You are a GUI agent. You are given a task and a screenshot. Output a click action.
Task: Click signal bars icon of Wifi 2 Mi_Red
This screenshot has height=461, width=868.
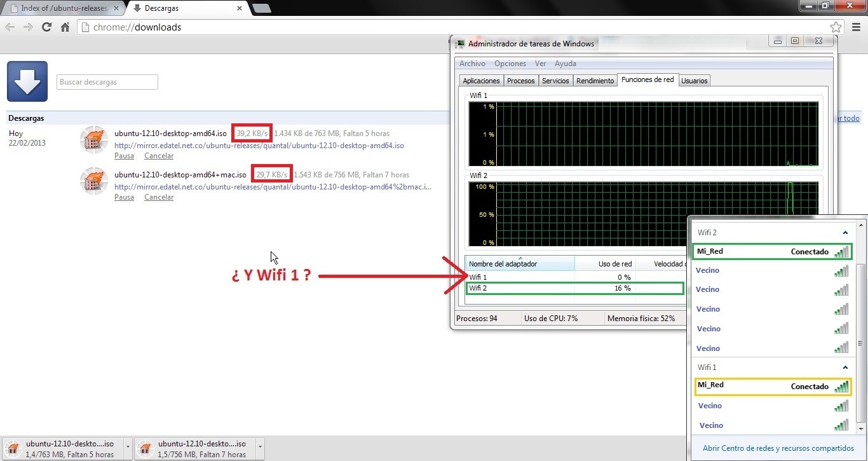(x=842, y=252)
